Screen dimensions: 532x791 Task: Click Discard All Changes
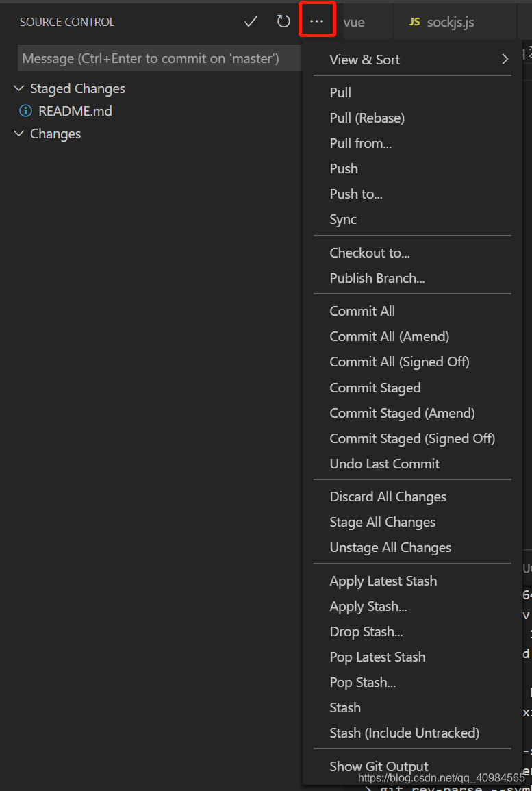[388, 496]
